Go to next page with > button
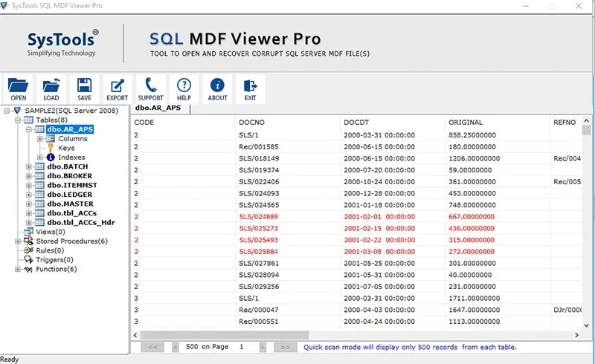The image size is (595, 364). click(263, 347)
